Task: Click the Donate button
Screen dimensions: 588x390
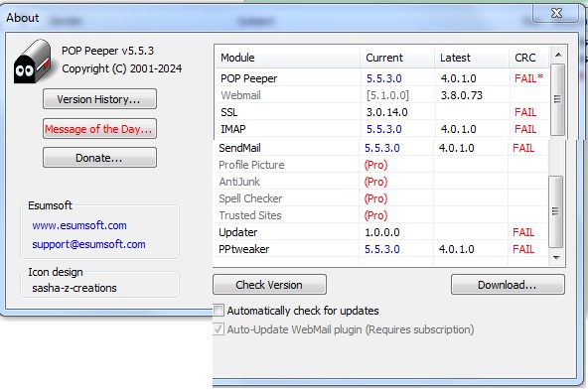Action: tap(99, 158)
